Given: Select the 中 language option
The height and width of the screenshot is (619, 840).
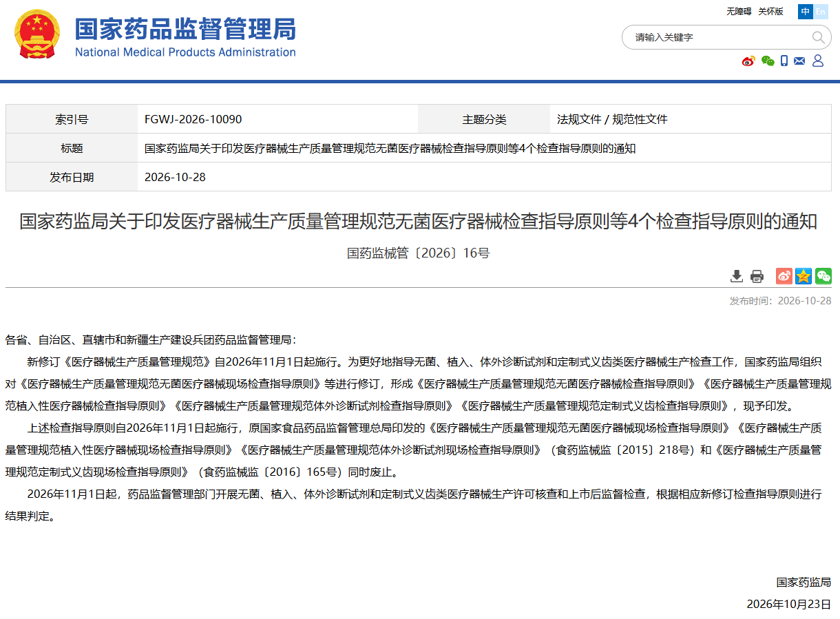Looking at the screenshot, I should (x=806, y=12).
